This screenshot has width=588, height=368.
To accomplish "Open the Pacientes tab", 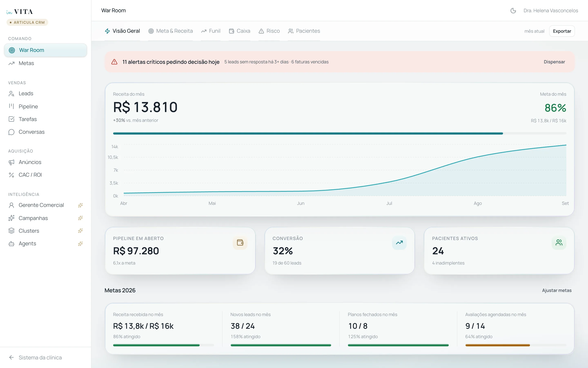I will [x=304, y=31].
